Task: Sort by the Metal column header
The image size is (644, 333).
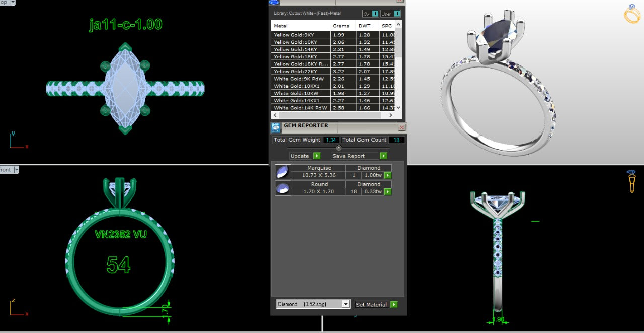Action: 300,25
